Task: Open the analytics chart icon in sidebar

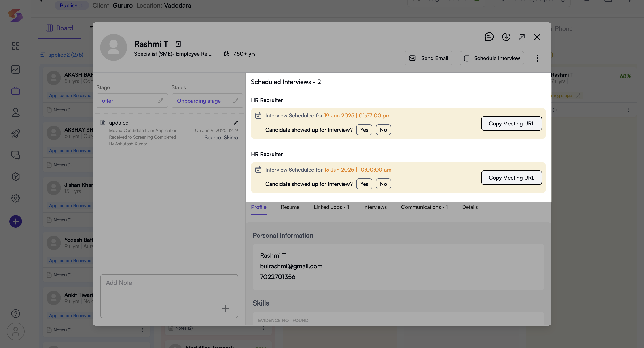Action: click(15, 69)
